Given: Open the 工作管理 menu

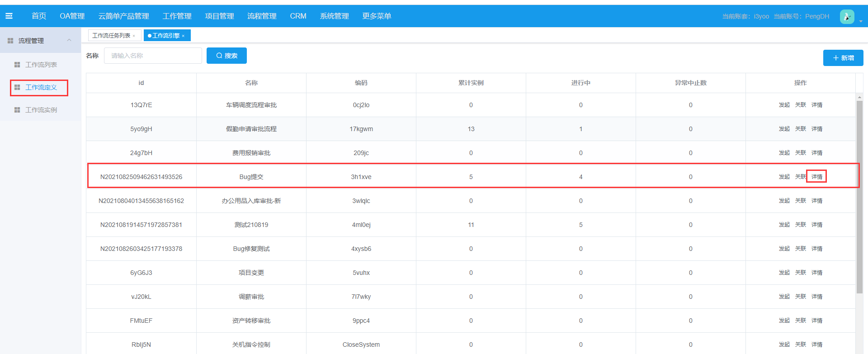Looking at the screenshot, I should coord(177,16).
